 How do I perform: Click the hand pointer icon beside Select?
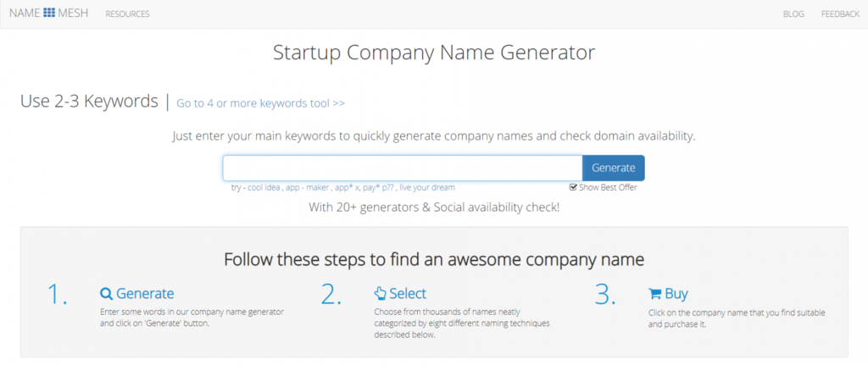380,294
